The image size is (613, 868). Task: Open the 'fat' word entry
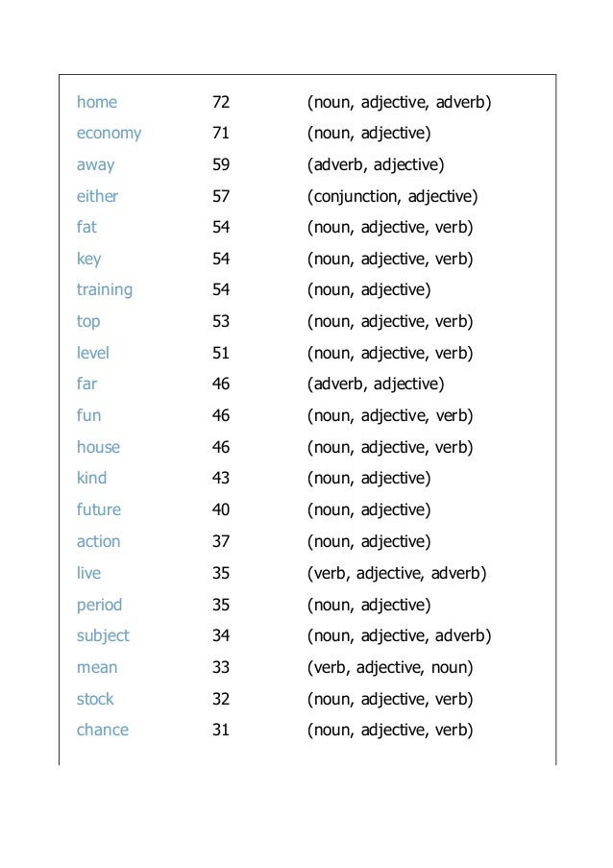tap(86, 227)
